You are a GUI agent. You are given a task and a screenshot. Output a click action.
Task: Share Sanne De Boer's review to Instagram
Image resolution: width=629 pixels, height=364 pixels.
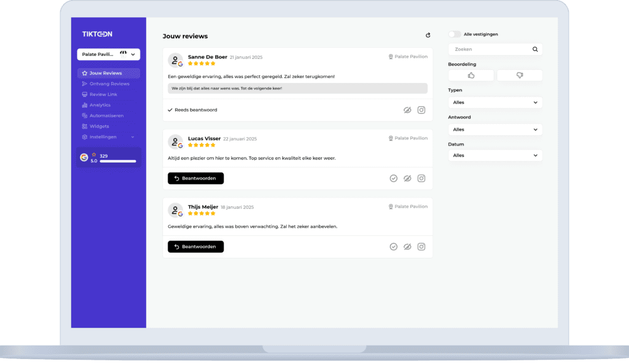[x=421, y=110]
